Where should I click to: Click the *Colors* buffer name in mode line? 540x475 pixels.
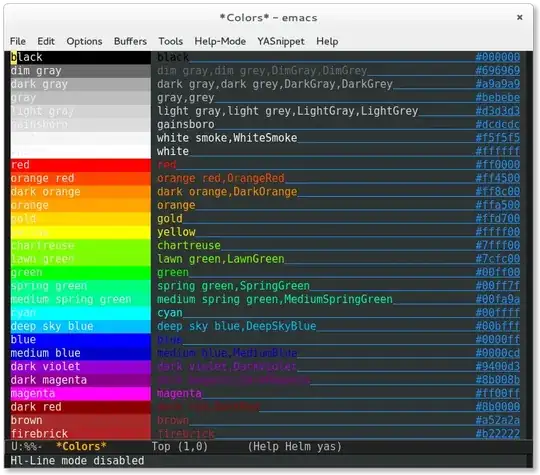(81, 446)
